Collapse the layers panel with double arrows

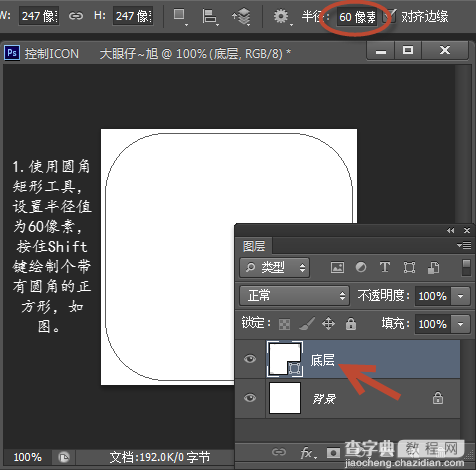(x=450, y=230)
